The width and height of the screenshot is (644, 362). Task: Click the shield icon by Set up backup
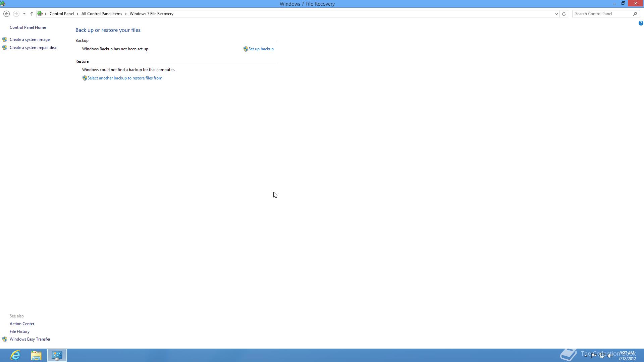tap(246, 49)
